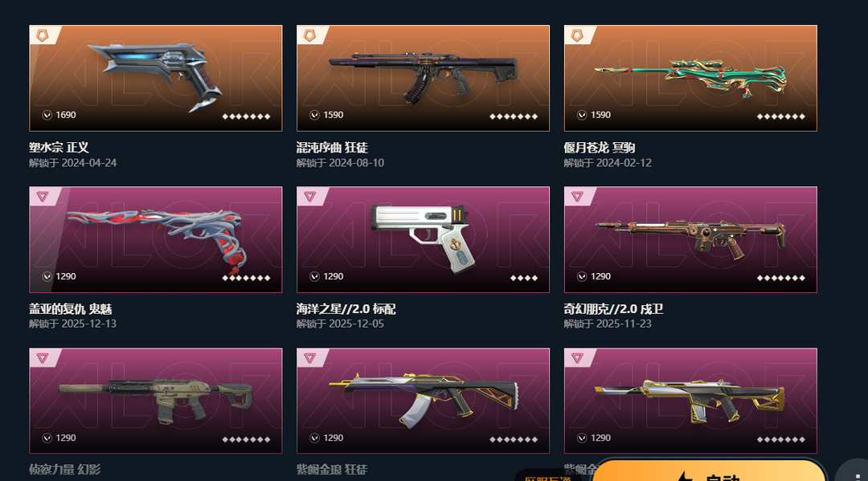The image size is (868, 481).
Task: Open the 海洋之星//2.0 标配 pistol thumbnail
Action: click(x=423, y=239)
